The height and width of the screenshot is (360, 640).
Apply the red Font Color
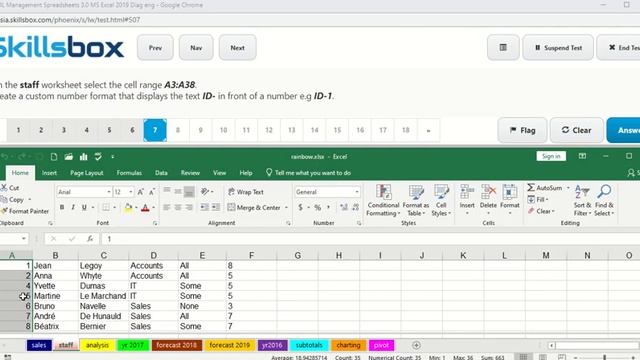tap(145, 208)
